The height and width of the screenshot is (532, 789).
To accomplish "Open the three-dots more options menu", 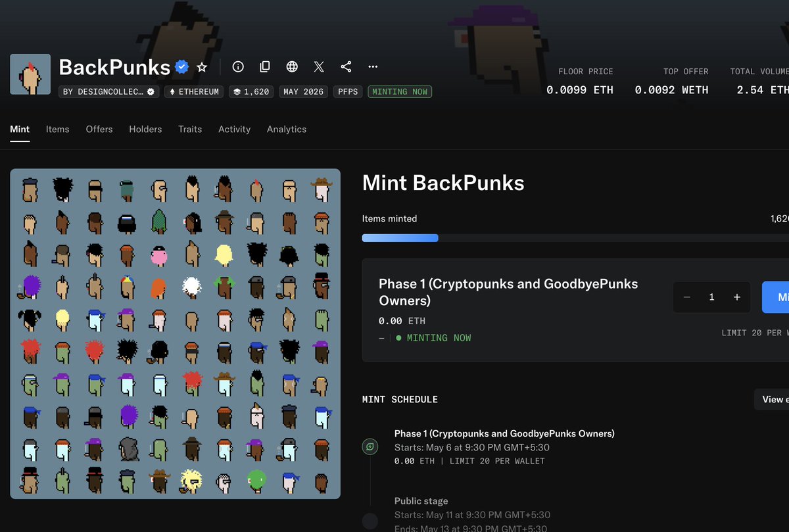I will coord(373,67).
